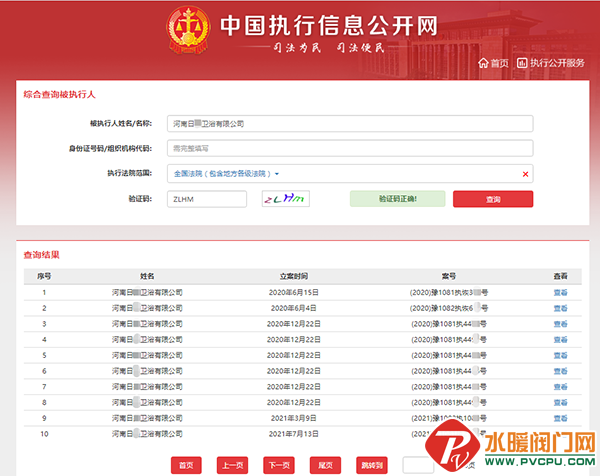View details for result row 6
600x476 pixels.
point(561,371)
